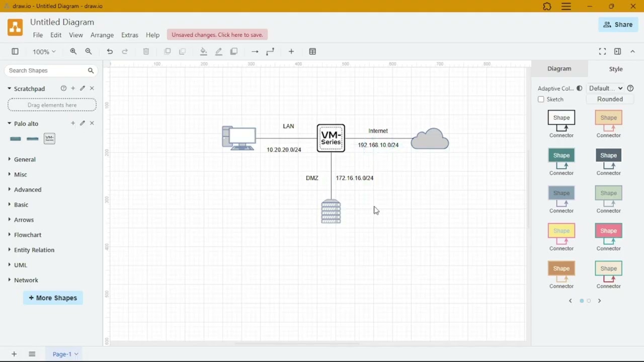
Task: Open the Edit menu
Action: point(56,35)
